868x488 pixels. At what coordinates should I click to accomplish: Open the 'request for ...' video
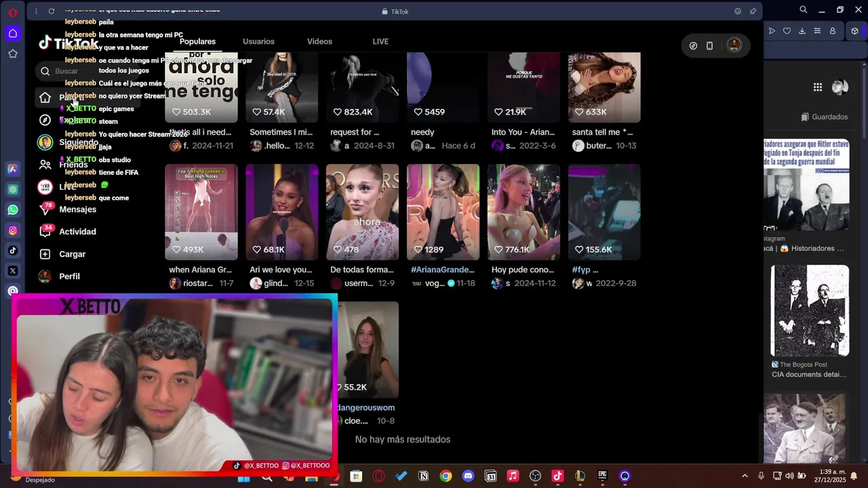tap(362, 87)
